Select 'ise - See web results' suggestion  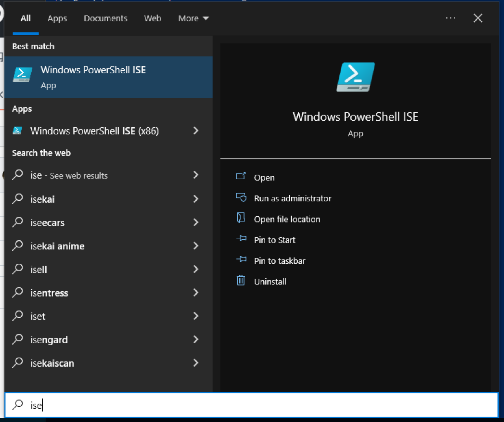108,175
